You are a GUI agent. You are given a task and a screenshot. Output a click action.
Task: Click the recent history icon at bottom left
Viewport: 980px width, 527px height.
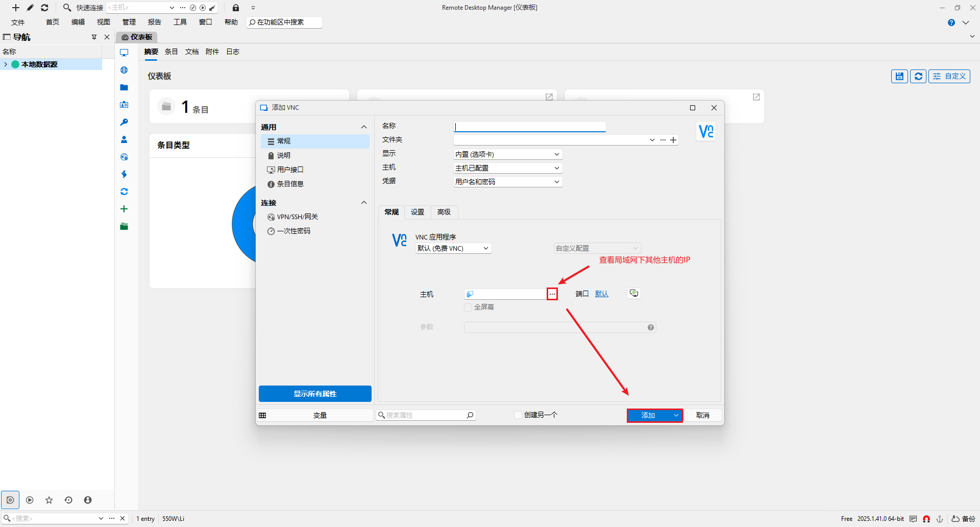[x=68, y=500]
